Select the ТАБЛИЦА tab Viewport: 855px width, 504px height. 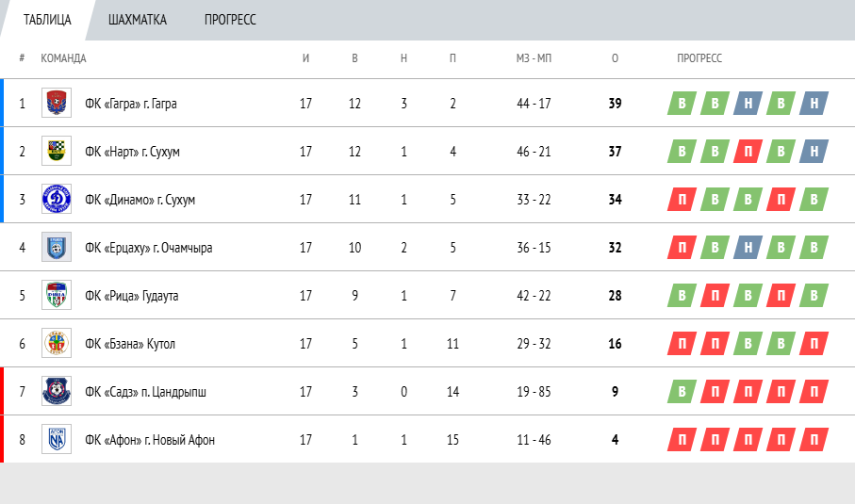[x=47, y=20]
